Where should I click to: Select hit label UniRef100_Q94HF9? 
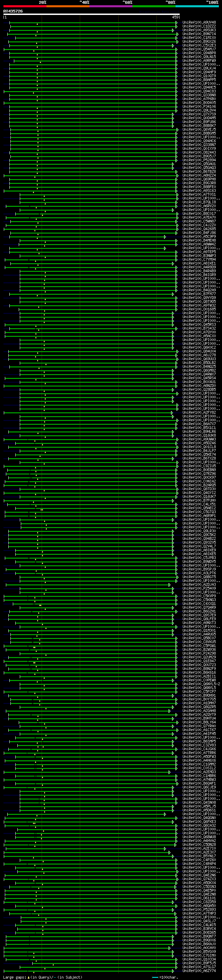[x=199, y=72]
